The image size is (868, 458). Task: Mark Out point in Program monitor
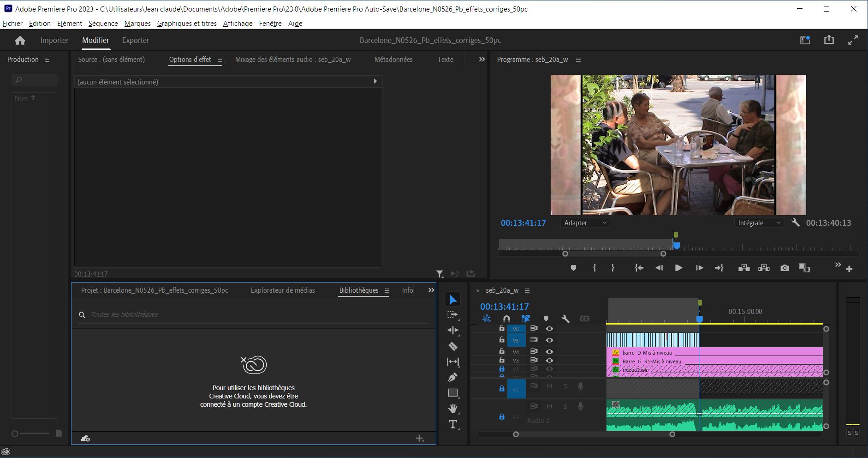[x=612, y=268]
